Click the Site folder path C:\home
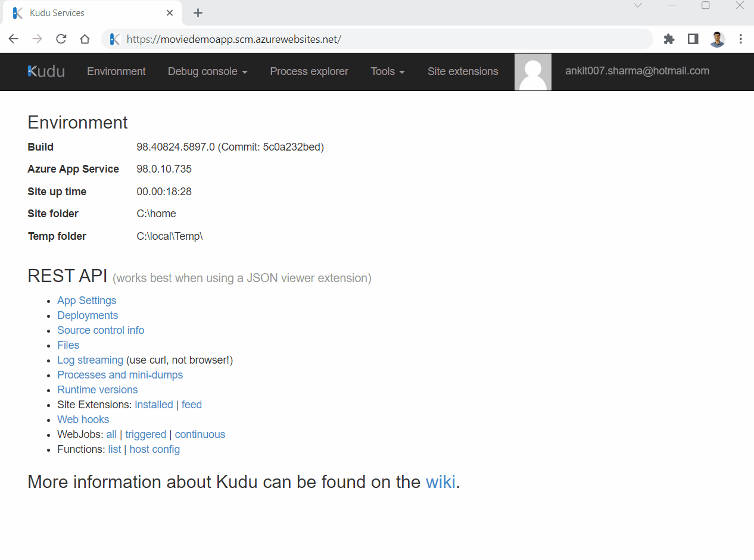 [x=156, y=214]
